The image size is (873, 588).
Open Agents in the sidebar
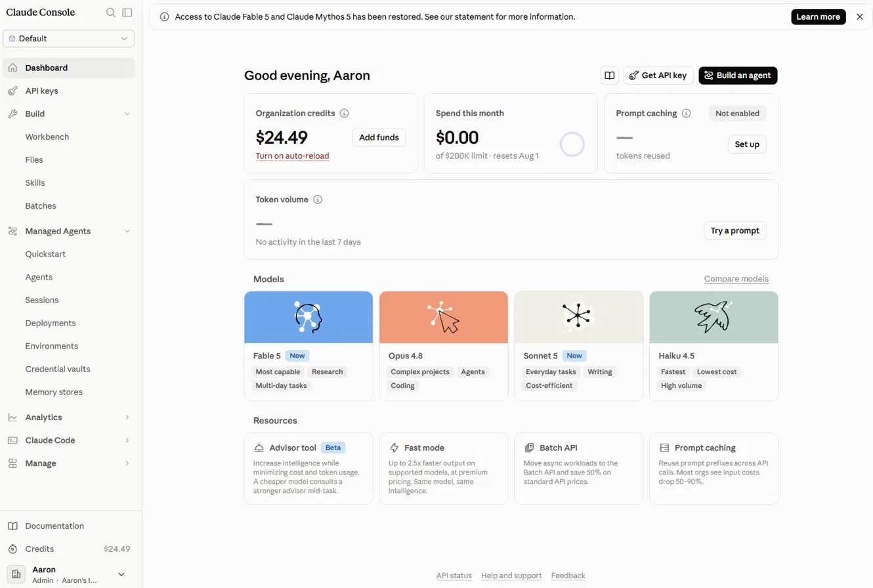[39, 277]
